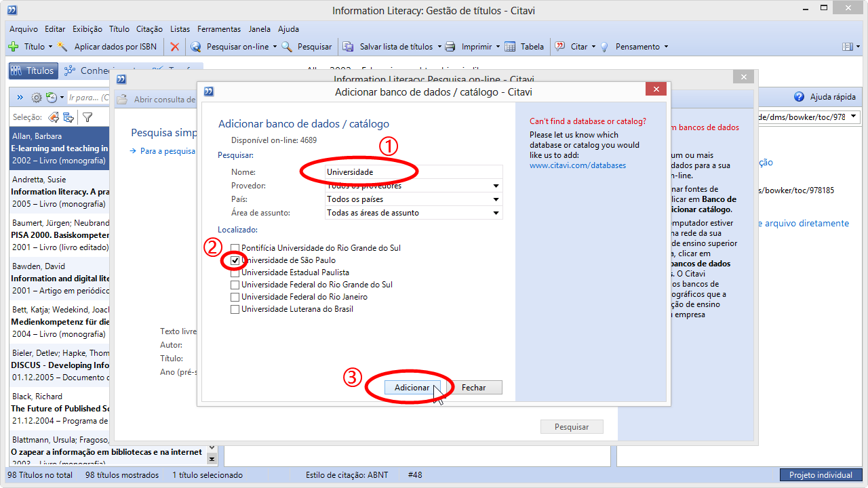This screenshot has width=868, height=488.
Task: Check Universidade Luterana do Brasil
Action: pyautogui.click(x=235, y=309)
